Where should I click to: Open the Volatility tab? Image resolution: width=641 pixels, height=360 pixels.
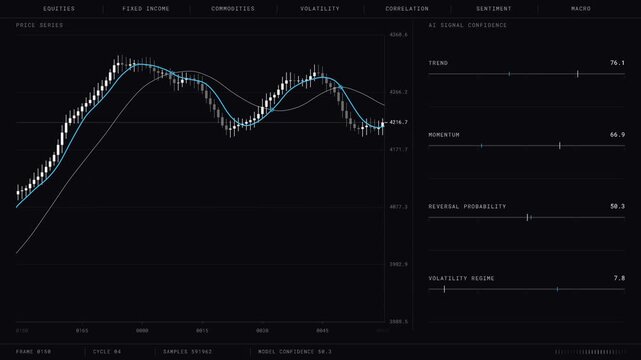(320, 9)
